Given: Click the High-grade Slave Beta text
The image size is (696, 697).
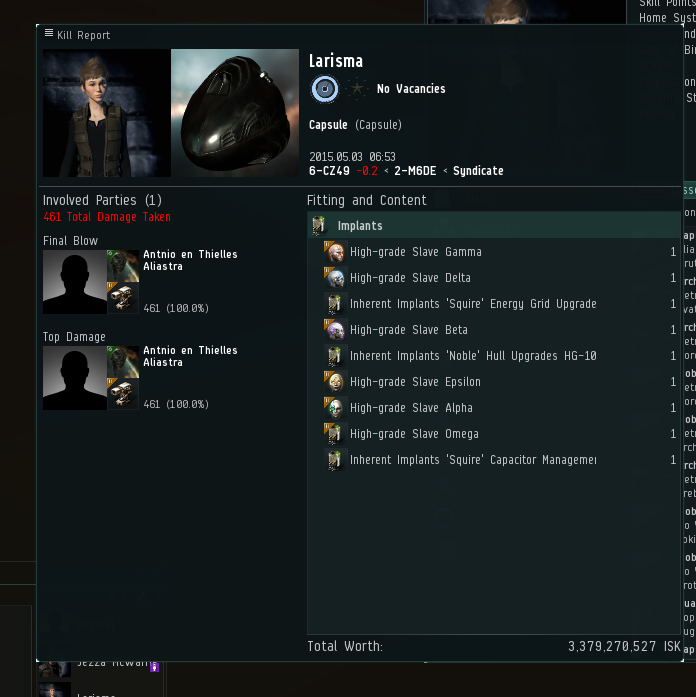Looking at the screenshot, I should (409, 330).
